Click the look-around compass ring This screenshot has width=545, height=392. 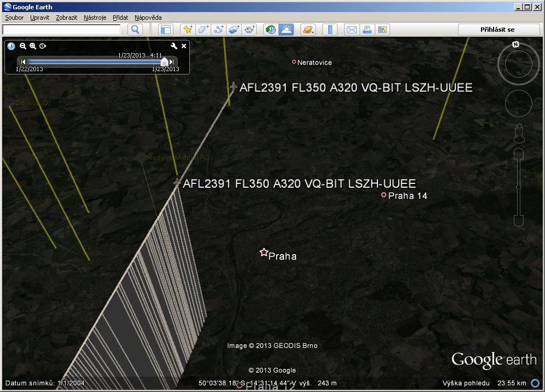(519, 64)
